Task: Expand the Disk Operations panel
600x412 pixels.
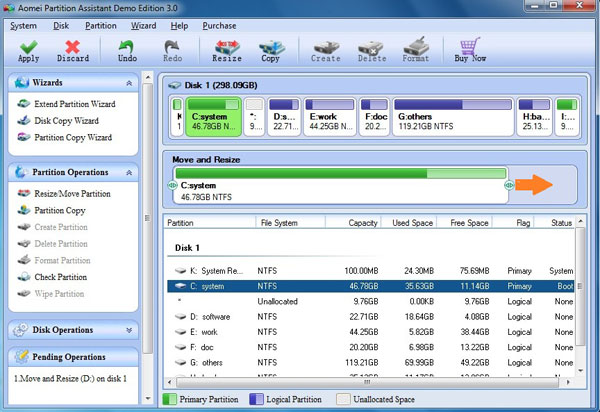Action: (129, 330)
